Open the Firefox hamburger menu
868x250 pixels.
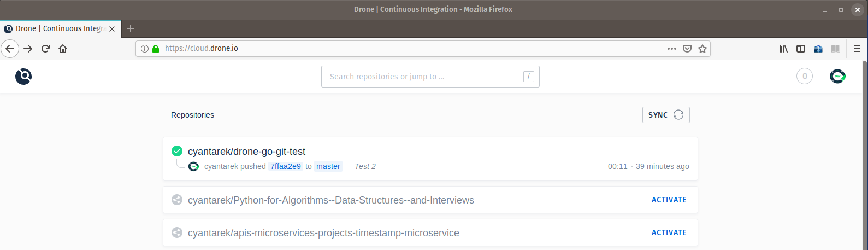[857, 49]
